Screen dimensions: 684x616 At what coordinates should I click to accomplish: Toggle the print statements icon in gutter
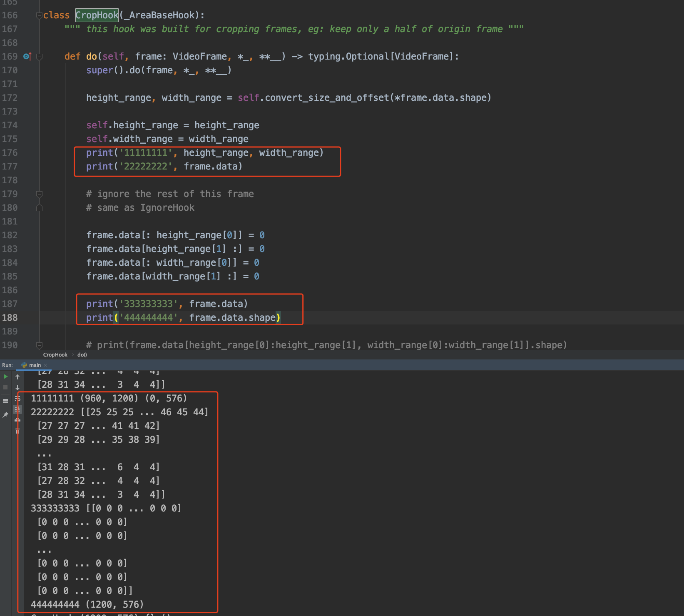pyautogui.click(x=17, y=421)
